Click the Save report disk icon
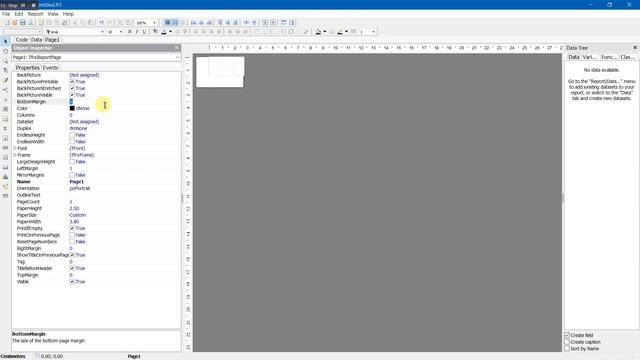This screenshot has width=640, height=360. tap(22, 22)
